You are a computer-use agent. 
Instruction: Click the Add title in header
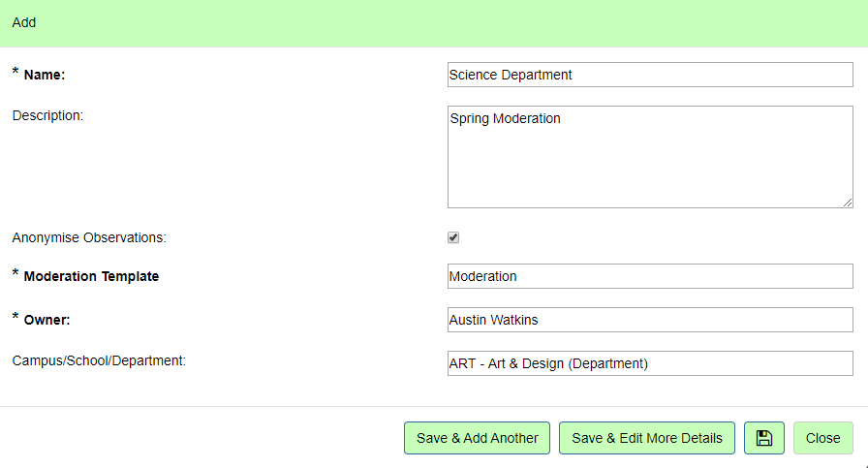pyautogui.click(x=24, y=22)
